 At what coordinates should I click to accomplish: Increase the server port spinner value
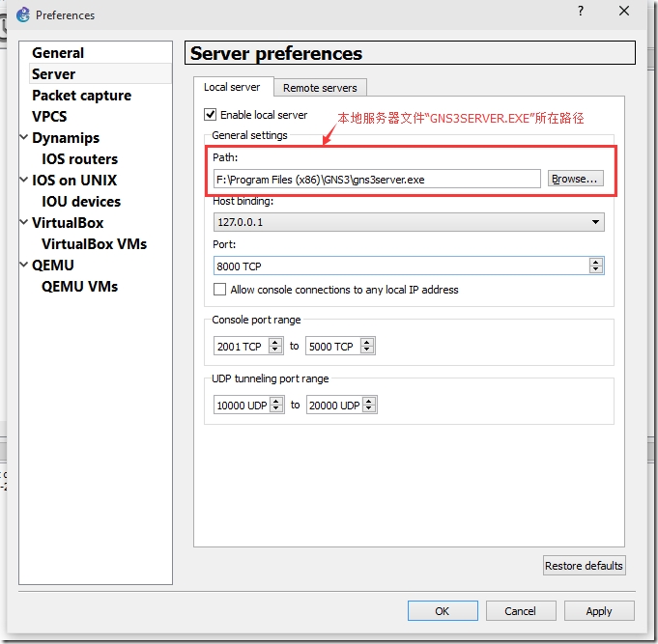595,262
